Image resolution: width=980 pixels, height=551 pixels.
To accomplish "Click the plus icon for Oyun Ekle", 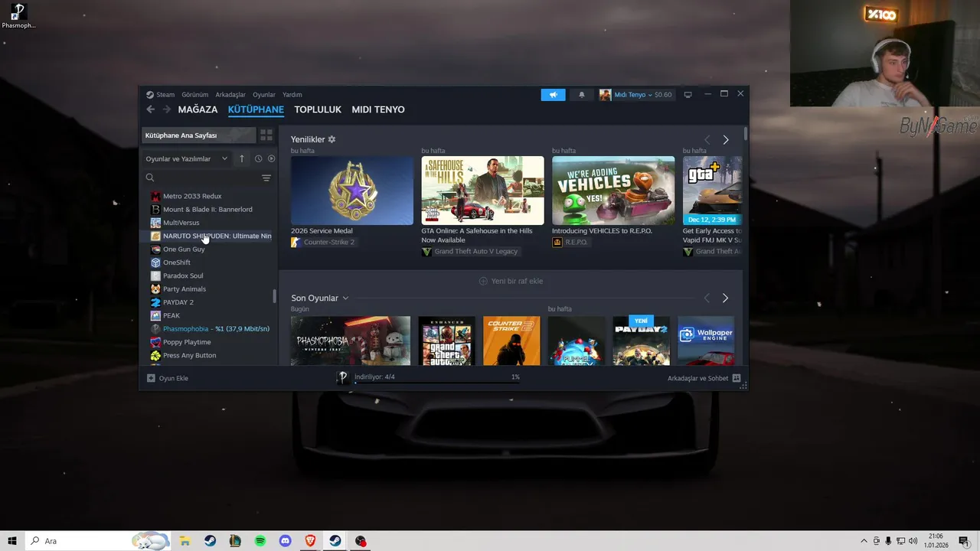I will click(151, 378).
